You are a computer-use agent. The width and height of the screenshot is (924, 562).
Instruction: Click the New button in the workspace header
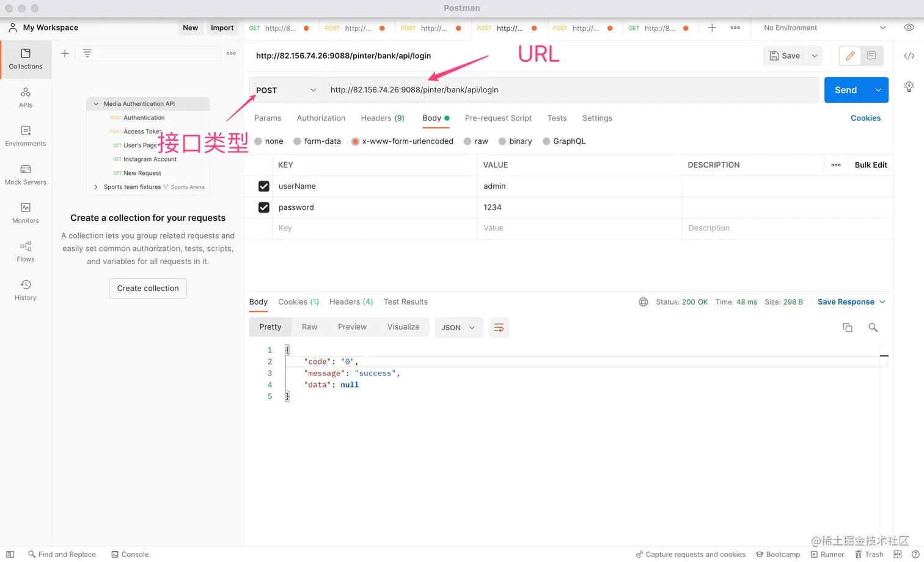190,28
